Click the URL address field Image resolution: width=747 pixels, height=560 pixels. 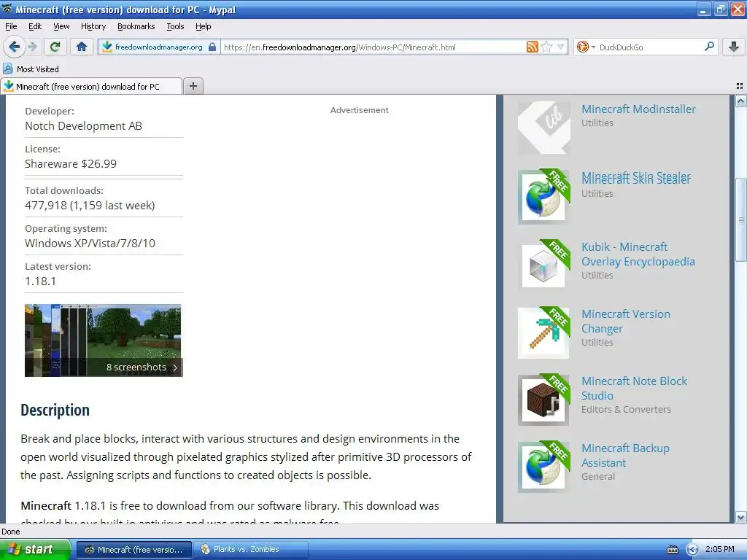(374, 47)
